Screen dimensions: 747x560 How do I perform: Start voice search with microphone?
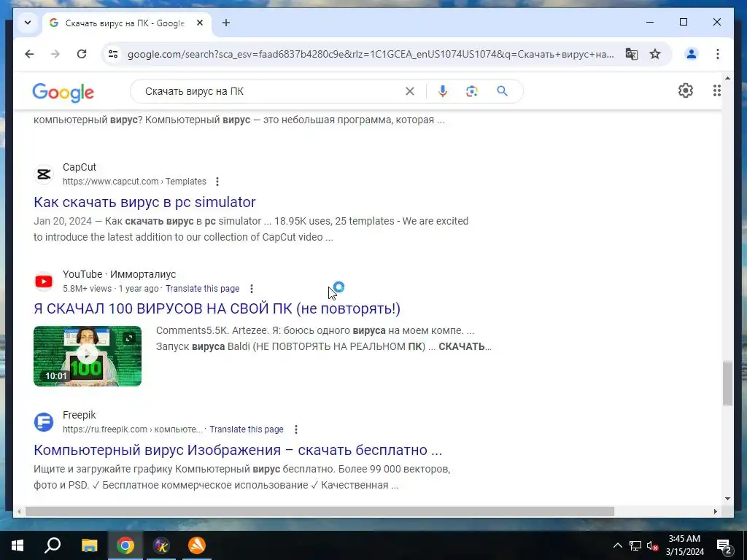click(x=443, y=91)
